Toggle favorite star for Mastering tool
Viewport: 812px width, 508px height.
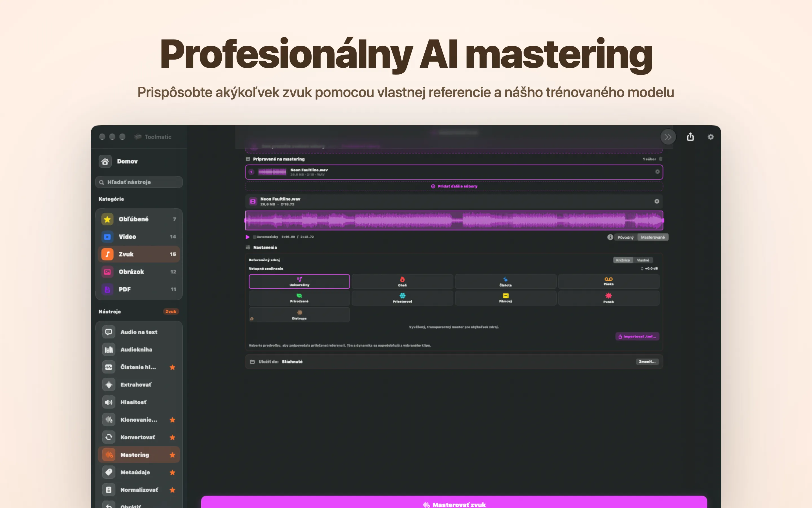[x=173, y=455]
